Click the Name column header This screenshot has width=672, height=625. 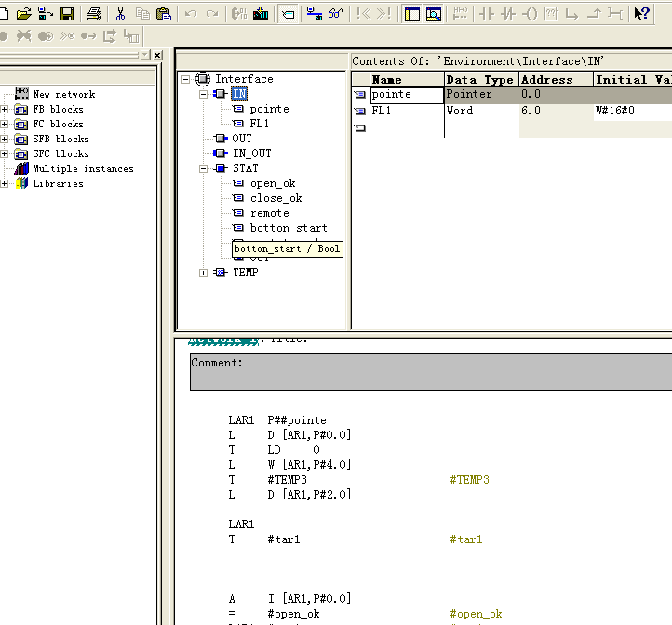click(407, 80)
